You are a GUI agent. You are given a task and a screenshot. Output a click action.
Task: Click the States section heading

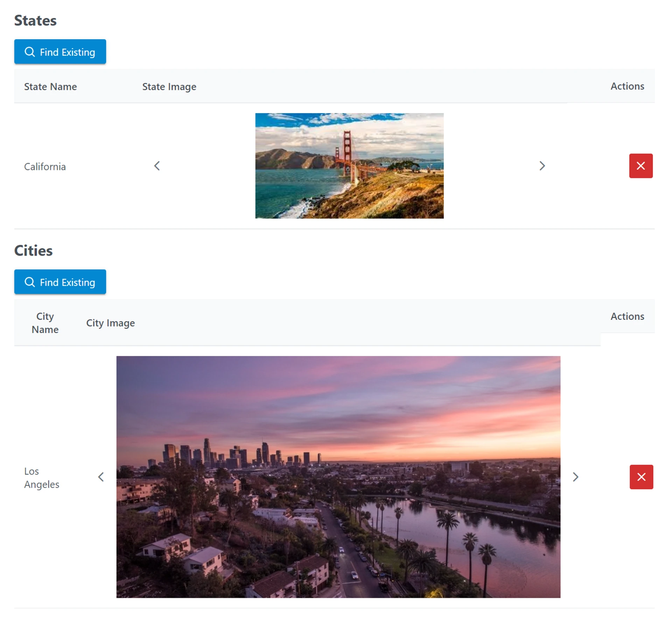(x=35, y=21)
